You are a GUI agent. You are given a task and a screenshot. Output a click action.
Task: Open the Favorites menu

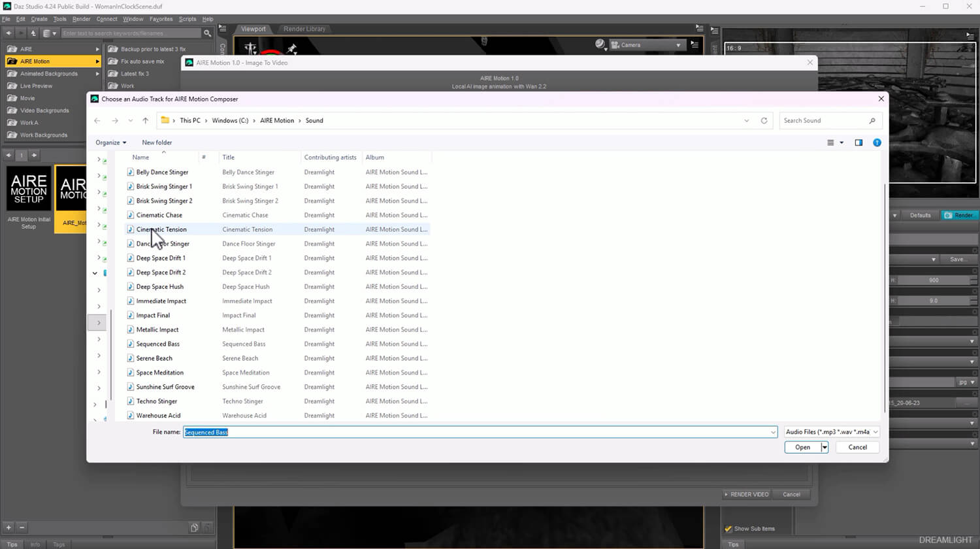click(x=161, y=19)
